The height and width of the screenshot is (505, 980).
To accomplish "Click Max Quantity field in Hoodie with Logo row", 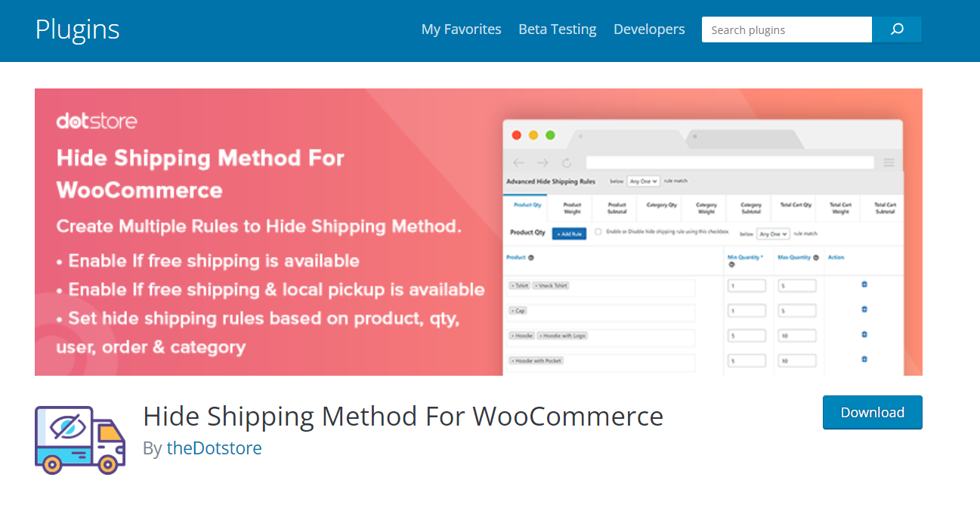I will click(797, 336).
